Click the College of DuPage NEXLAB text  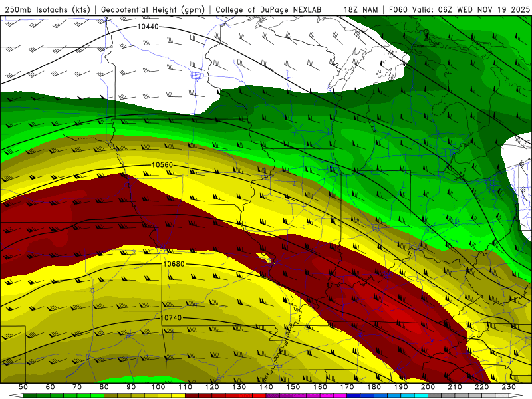tap(269, 9)
